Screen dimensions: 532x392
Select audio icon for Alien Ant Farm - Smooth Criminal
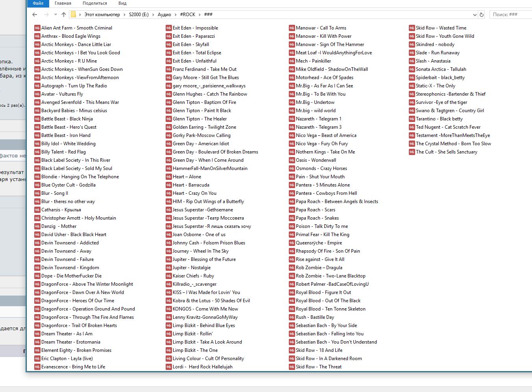coord(37,28)
